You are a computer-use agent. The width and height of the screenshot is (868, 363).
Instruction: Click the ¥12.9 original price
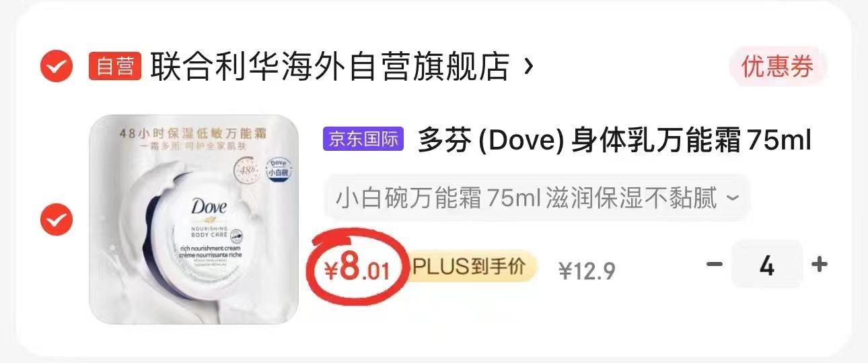587,271
